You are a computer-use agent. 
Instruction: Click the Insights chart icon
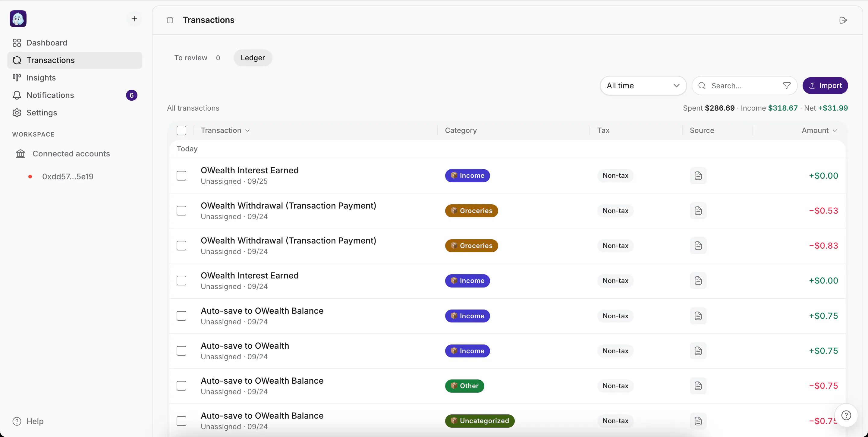coord(17,77)
